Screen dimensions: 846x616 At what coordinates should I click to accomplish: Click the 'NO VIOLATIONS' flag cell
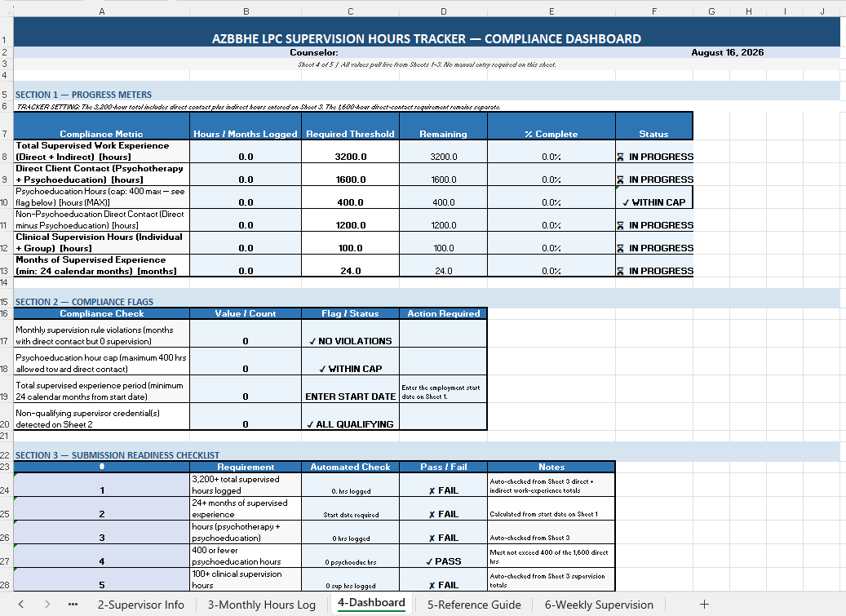350,334
